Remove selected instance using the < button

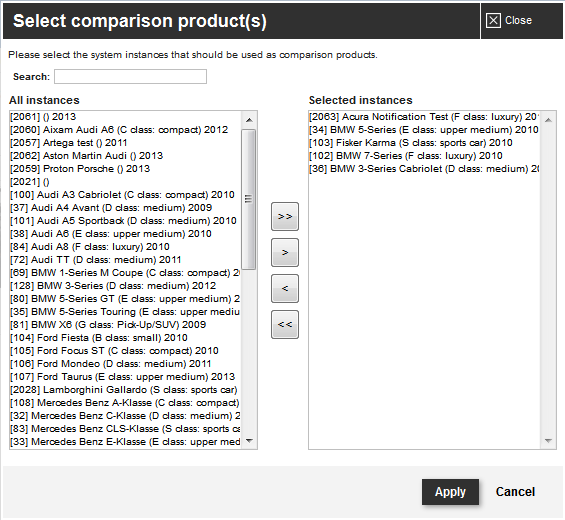point(285,288)
